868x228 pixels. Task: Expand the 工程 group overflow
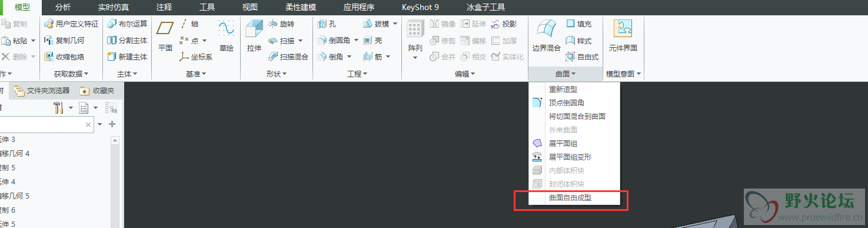point(357,74)
